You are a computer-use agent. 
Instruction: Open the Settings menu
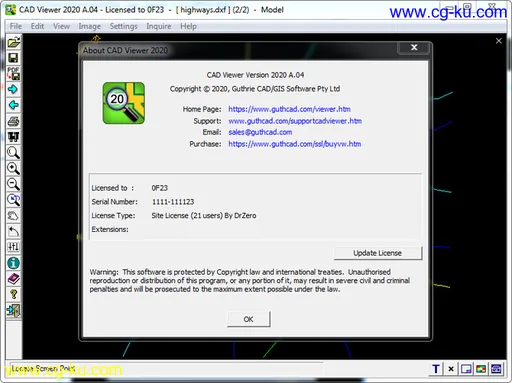[123, 26]
